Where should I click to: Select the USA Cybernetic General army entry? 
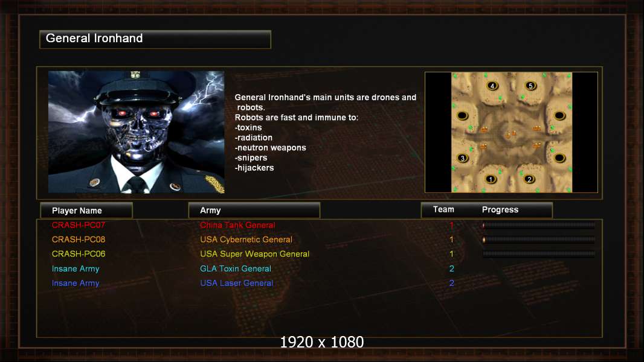point(246,240)
